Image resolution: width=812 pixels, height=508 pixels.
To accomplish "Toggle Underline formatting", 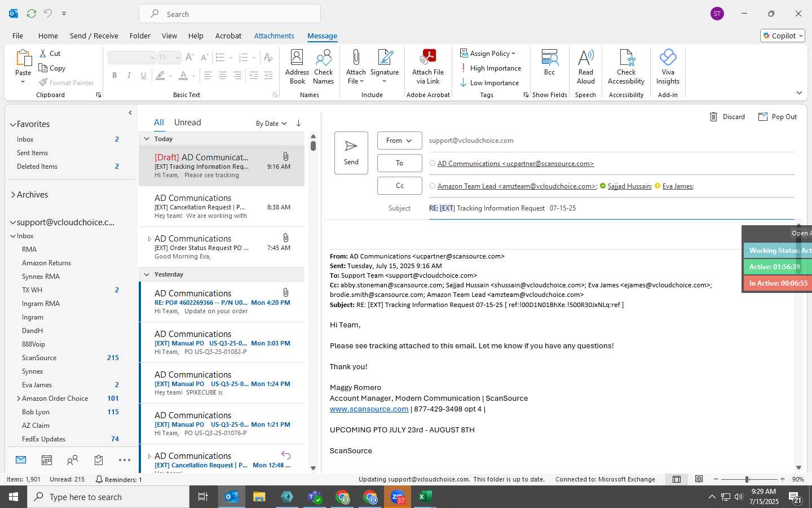I will tap(144, 75).
